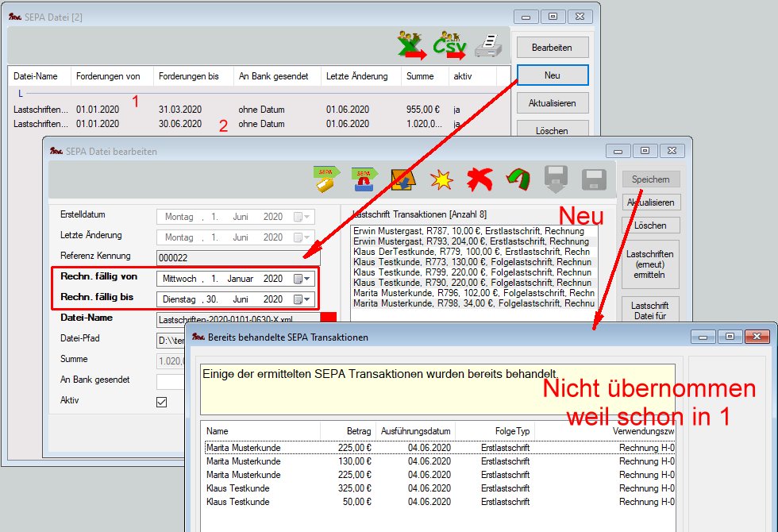The height and width of the screenshot is (532, 778).
Task: Click the red X delete icon
Action: (x=479, y=180)
